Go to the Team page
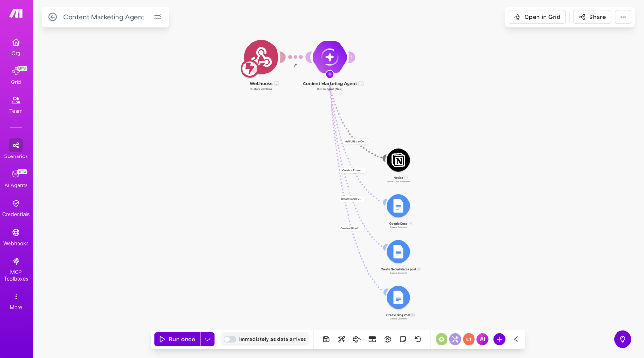Screen dimensions: 644x358 16,105
